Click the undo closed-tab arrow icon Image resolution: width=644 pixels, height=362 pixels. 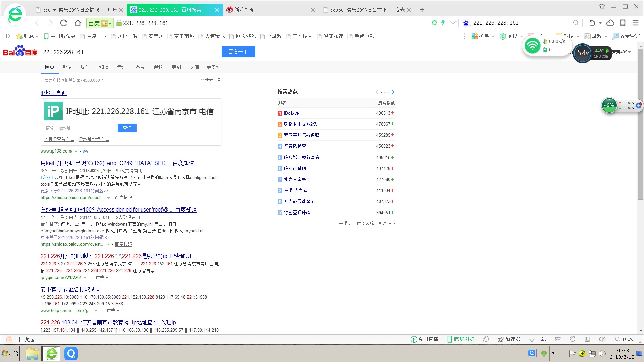[x=592, y=23]
